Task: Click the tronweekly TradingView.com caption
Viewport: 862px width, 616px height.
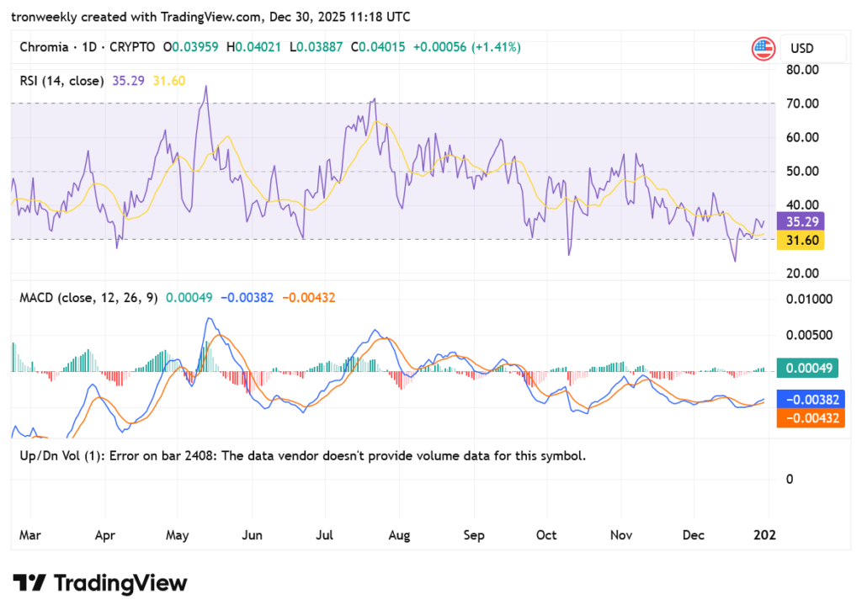Action: [x=210, y=17]
